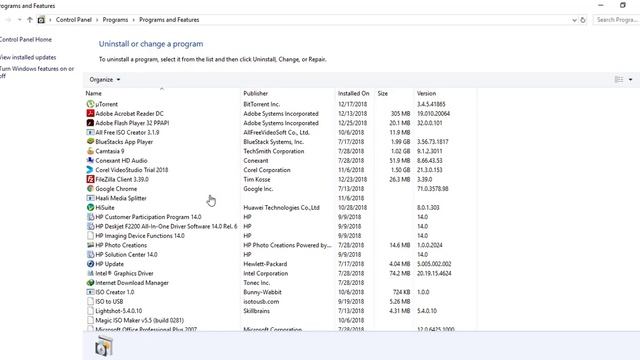Select the Adobe Acrobat Reader DC icon
The height and width of the screenshot is (360, 640).
click(90, 113)
